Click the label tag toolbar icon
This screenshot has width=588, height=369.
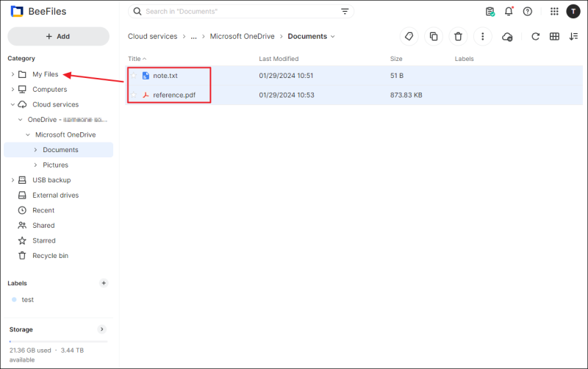pyautogui.click(x=409, y=36)
